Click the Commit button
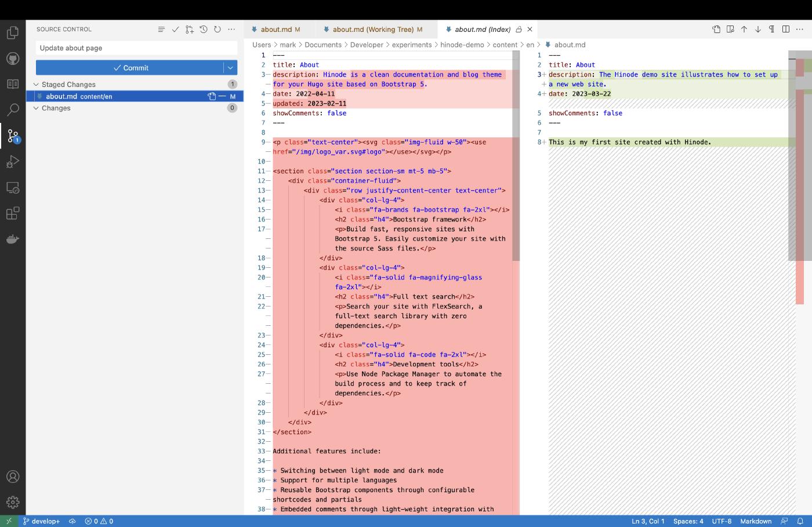 click(130, 68)
